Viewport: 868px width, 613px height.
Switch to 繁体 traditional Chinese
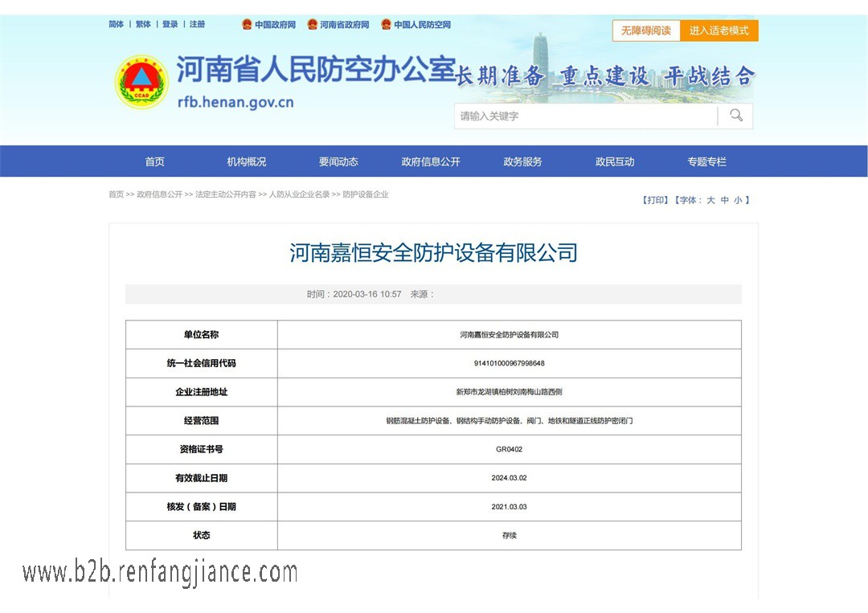click(143, 24)
